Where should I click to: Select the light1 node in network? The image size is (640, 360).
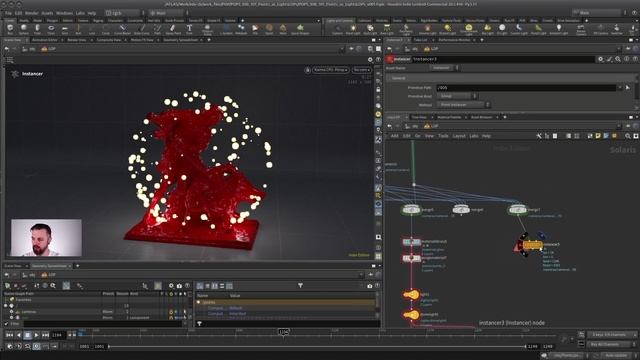click(411, 294)
